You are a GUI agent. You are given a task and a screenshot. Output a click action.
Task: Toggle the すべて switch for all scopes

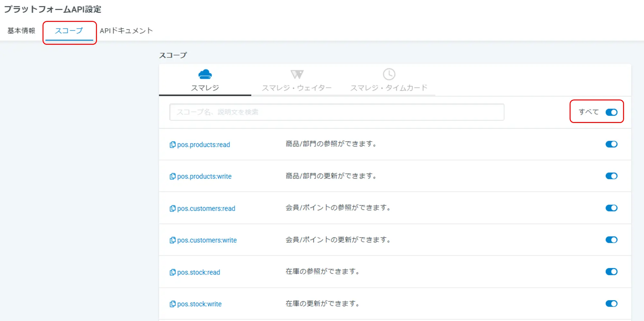611,112
